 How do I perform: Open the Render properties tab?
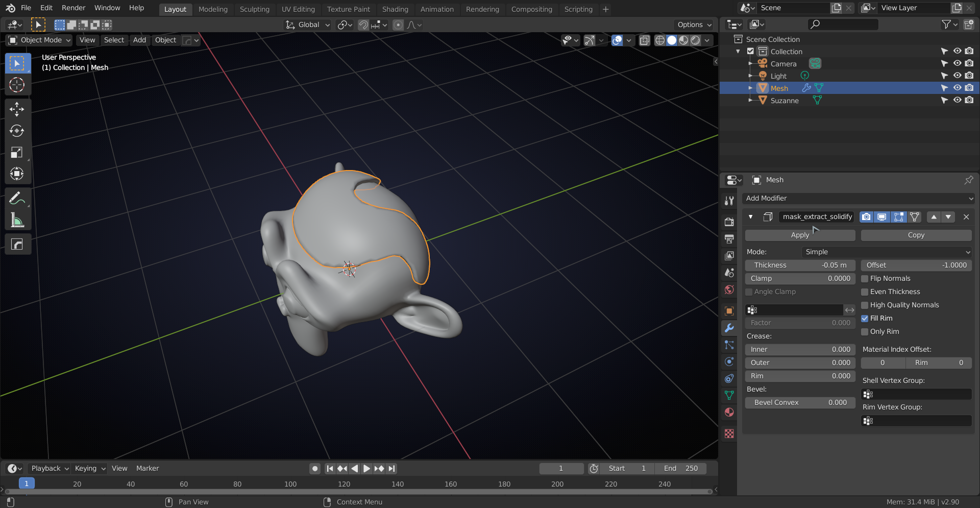[729, 222]
